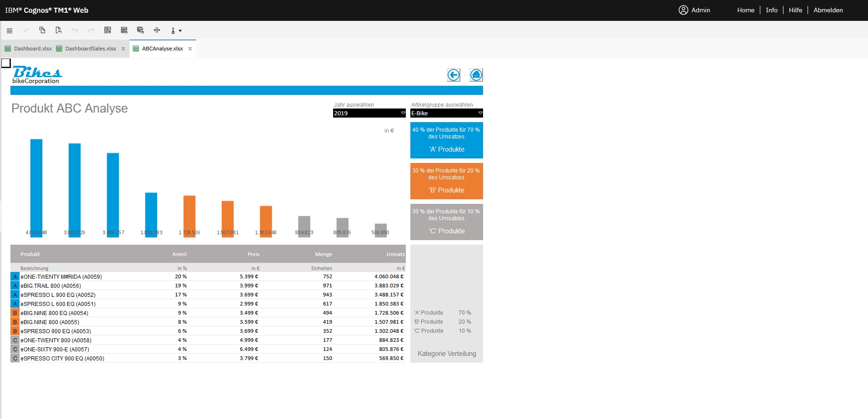Open the Hilfe help link
This screenshot has height=419, width=868.
795,10
